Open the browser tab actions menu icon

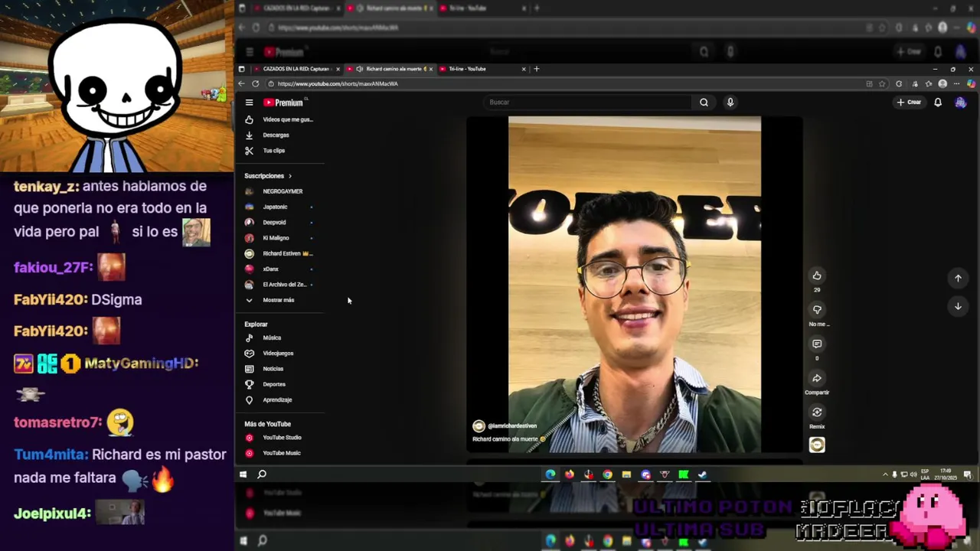tap(242, 69)
